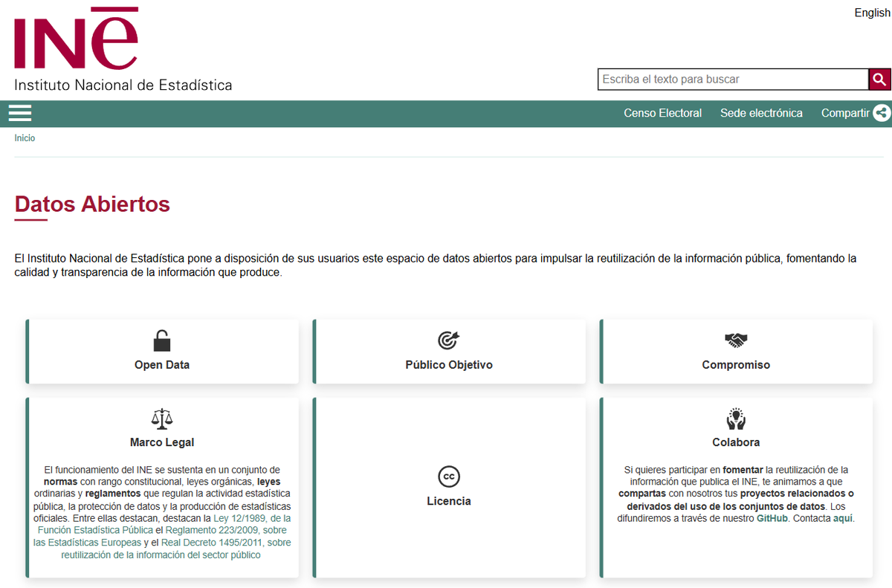Image resolution: width=892 pixels, height=588 pixels.
Task: Click the handshake Compromiso icon
Action: tap(736, 340)
